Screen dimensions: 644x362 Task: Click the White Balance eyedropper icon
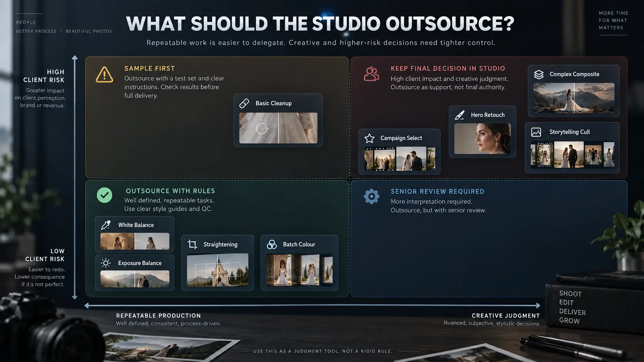[106, 225]
